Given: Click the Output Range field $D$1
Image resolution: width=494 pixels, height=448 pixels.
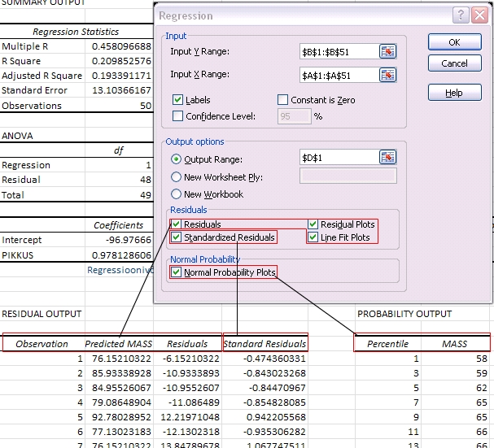Looking at the screenshot, I should [339, 158].
